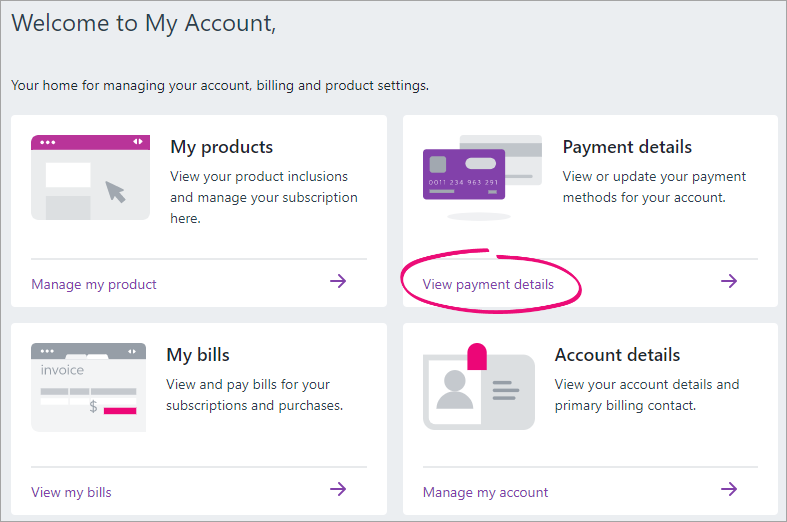Click the arrow next to View my bills
The image size is (787, 522).
pyautogui.click(x=338, y=489)
